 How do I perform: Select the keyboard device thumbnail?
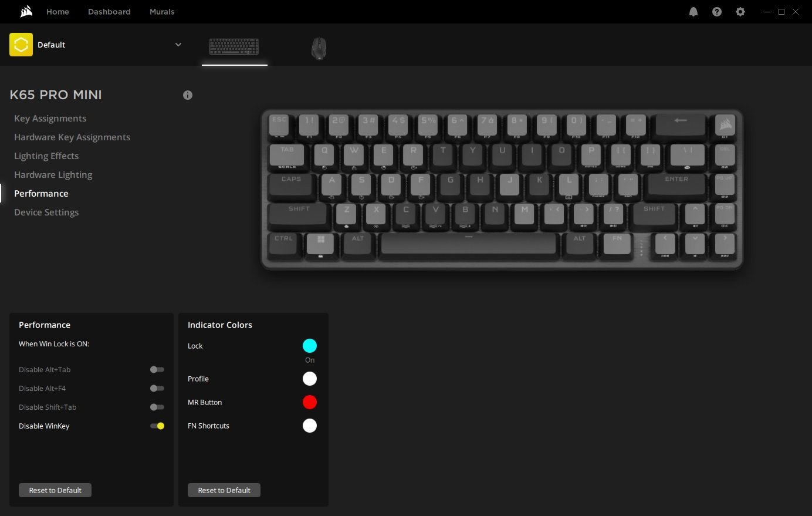(x=234, y=46)
